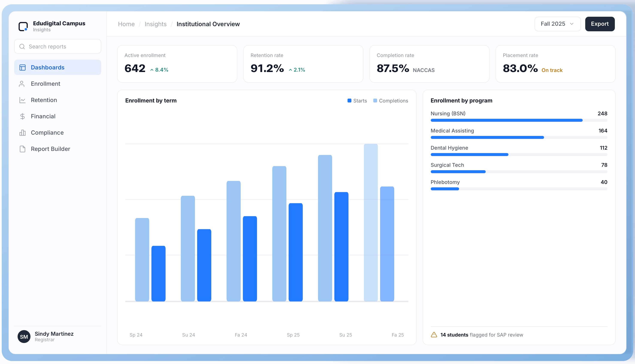The image size is (635, 364).
Task: Click the Dental Hygiene progress bar
Action: click(519, 155)
